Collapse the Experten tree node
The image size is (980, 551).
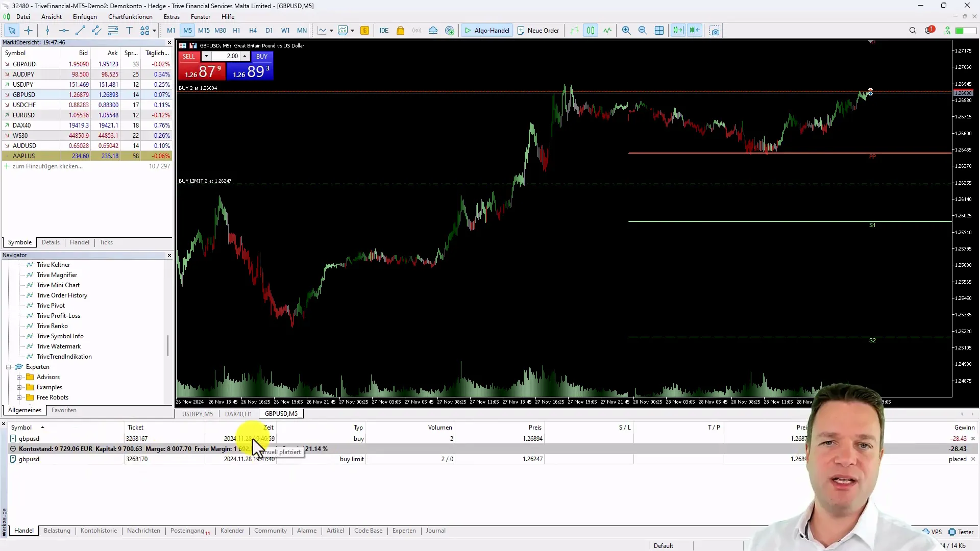(x=9, y=367)
